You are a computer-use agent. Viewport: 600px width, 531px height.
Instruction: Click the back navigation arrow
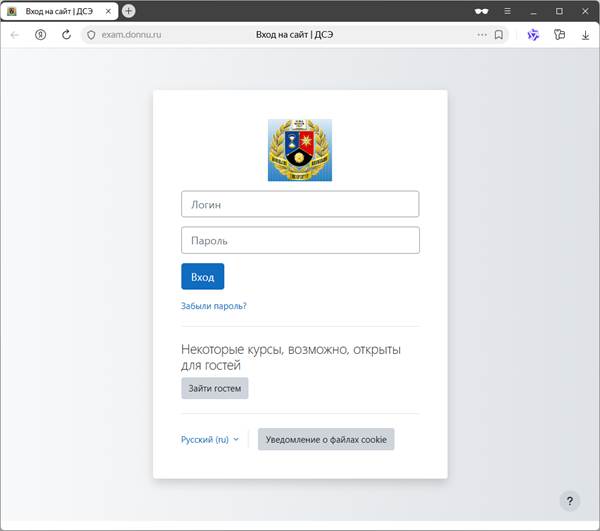click(15, 35)
